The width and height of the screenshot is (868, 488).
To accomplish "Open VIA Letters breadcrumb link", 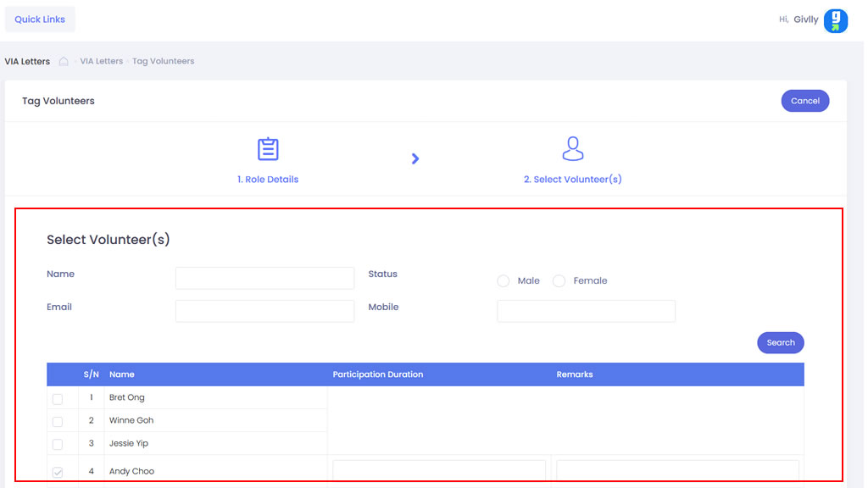I will 102,61.
